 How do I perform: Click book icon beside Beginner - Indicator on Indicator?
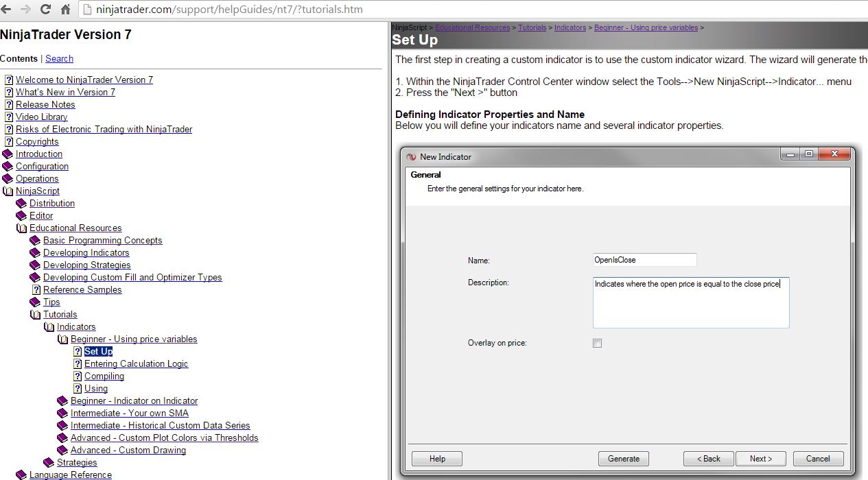[x=62, y=400]
